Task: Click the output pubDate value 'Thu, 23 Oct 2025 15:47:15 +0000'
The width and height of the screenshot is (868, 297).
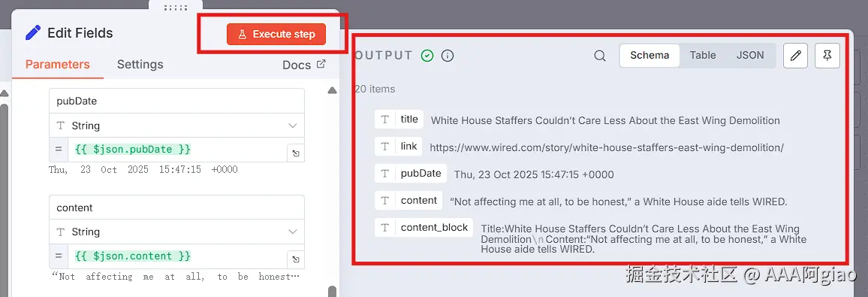Action: pyautogui.click(x=534, y=175)
